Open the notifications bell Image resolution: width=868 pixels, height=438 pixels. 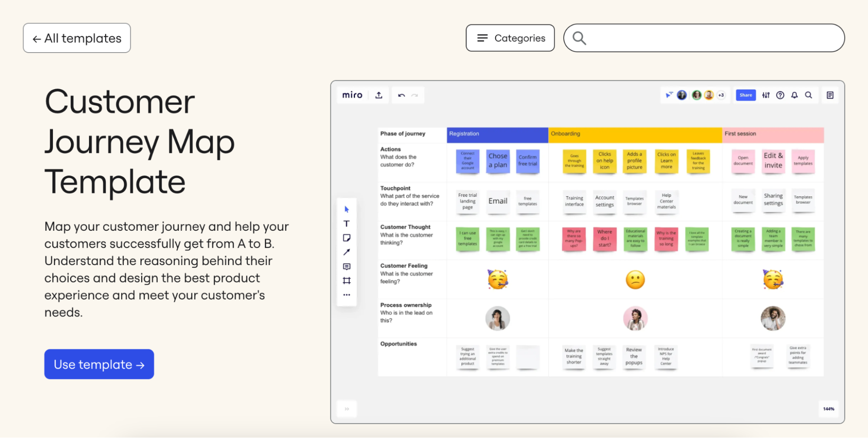point(794,95)
